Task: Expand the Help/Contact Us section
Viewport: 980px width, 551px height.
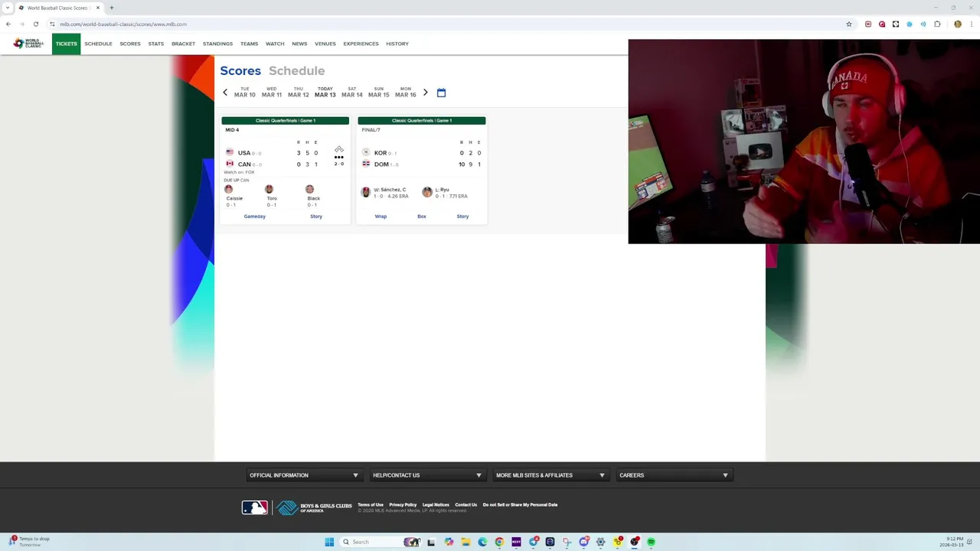Action: click(427, 475)
